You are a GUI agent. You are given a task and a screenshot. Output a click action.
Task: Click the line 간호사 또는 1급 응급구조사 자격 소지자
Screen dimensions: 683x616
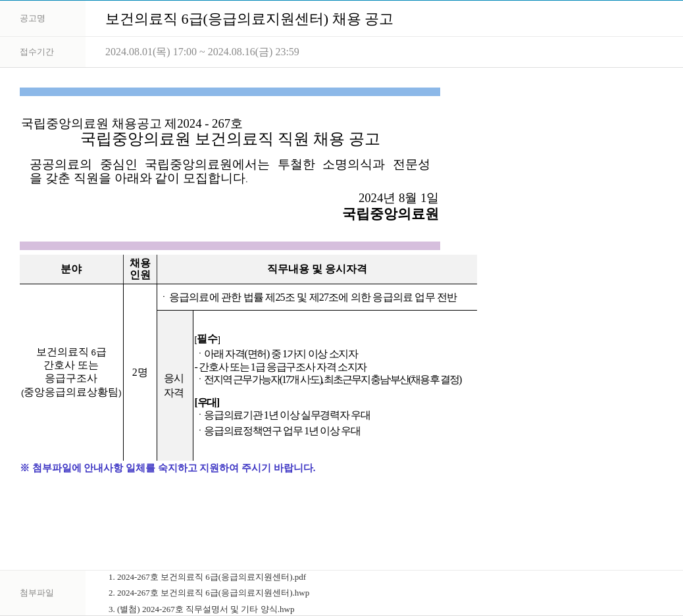[x=281, y=367]
